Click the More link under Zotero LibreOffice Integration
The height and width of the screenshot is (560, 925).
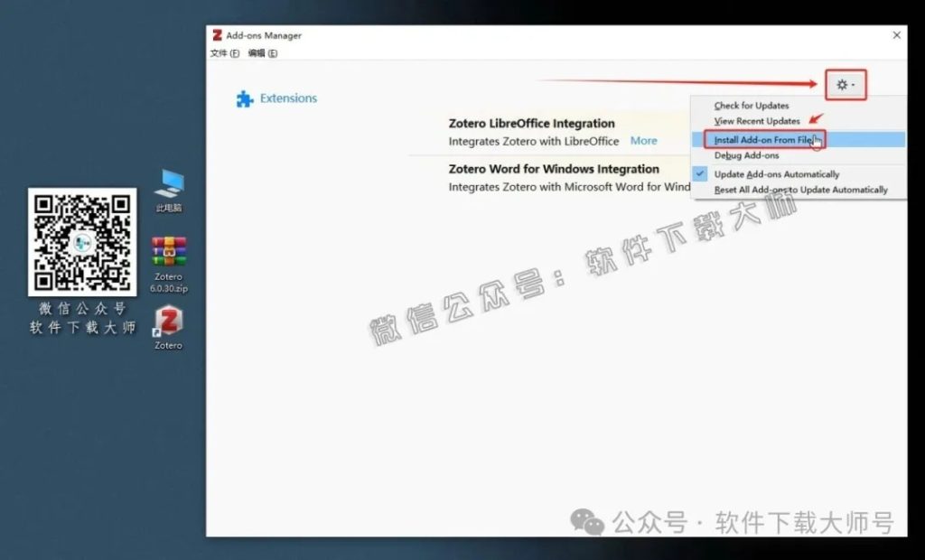pyautogui.click(x=643, y=141)
